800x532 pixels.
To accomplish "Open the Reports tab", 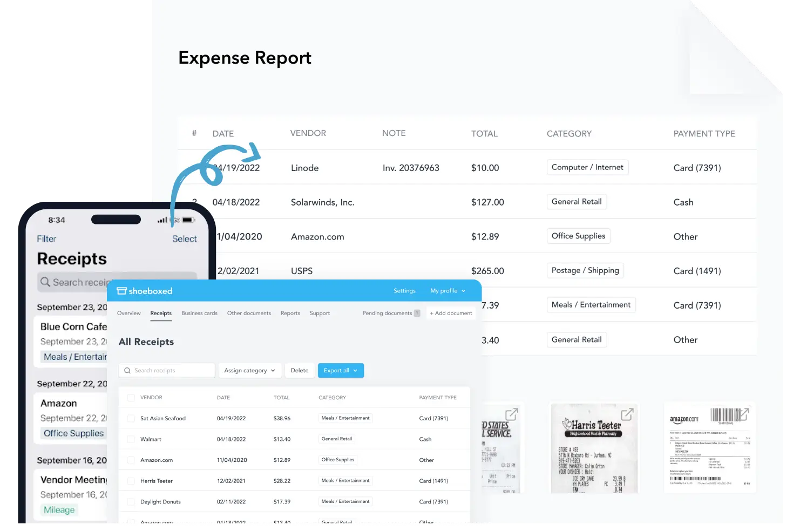I will point(290,313).
